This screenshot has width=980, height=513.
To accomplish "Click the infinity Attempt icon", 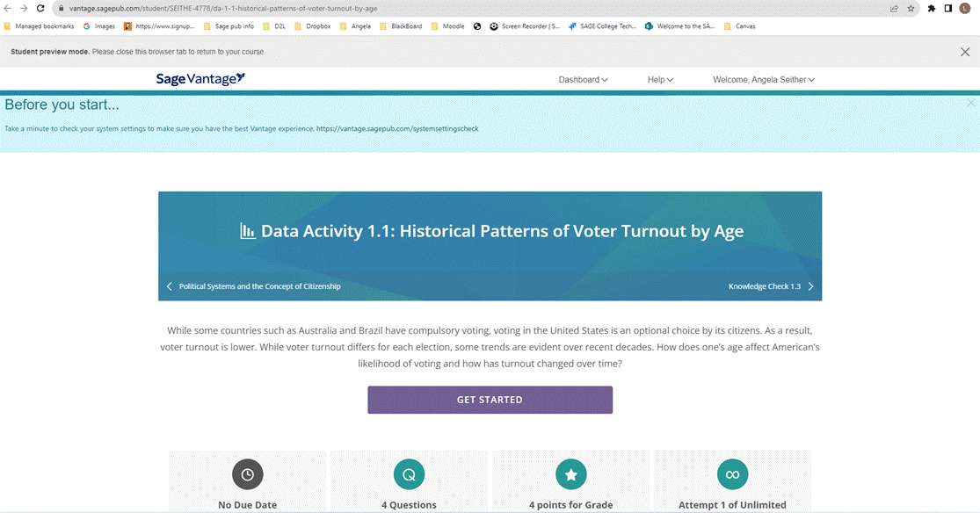I will 732,474.
